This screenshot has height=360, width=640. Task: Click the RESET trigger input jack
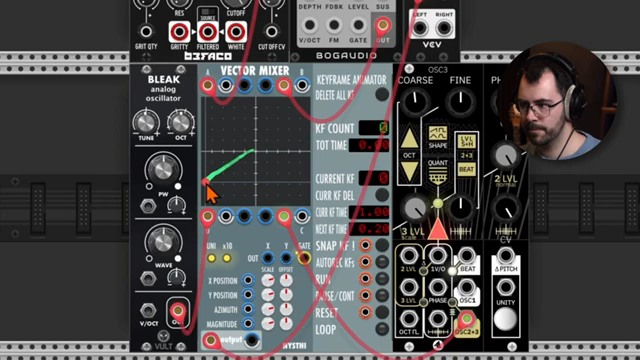tap(365, 312)
